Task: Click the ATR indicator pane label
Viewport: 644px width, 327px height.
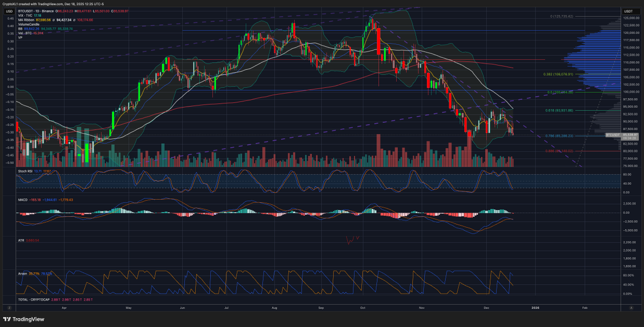Action: point(23,241)
